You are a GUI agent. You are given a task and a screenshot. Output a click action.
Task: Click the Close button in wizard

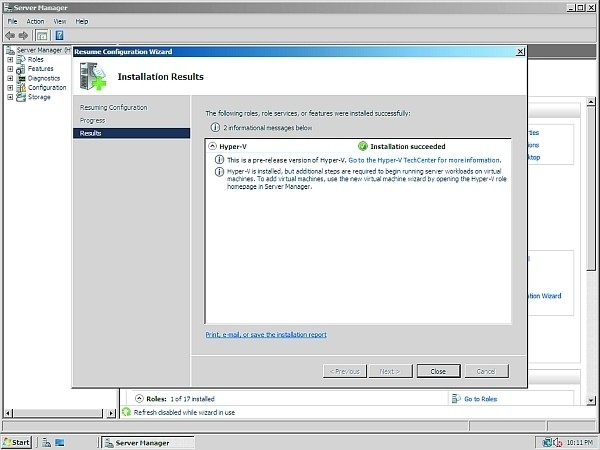pyautogui.click(x=438, y=371)
